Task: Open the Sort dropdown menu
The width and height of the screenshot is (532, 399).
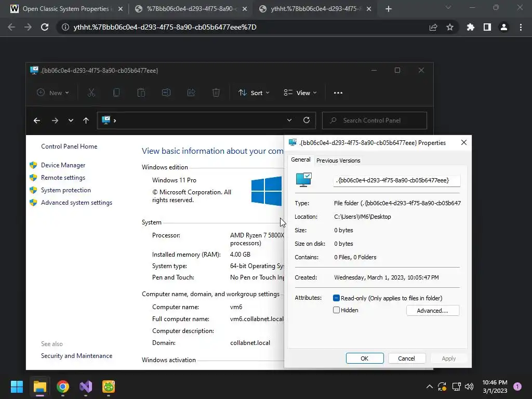Action: click(x=254, y=92)
